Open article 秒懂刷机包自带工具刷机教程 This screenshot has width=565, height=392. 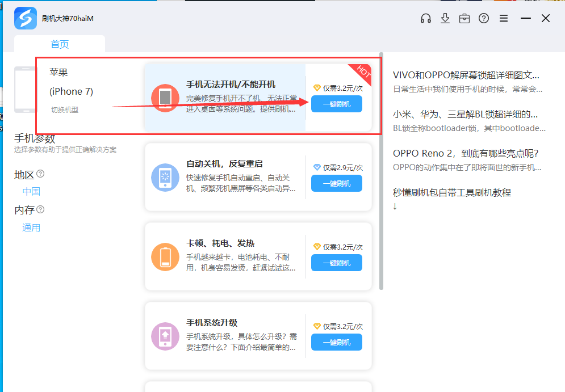452,192
